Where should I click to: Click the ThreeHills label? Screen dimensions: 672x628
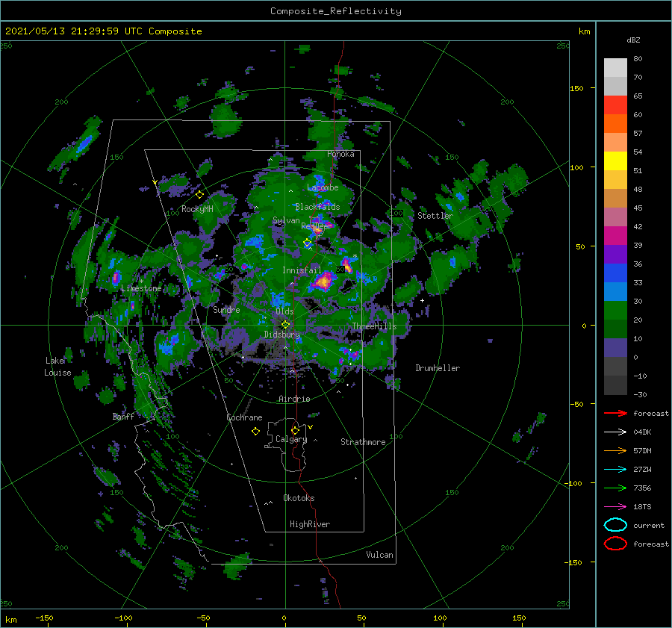coord(375,326)
